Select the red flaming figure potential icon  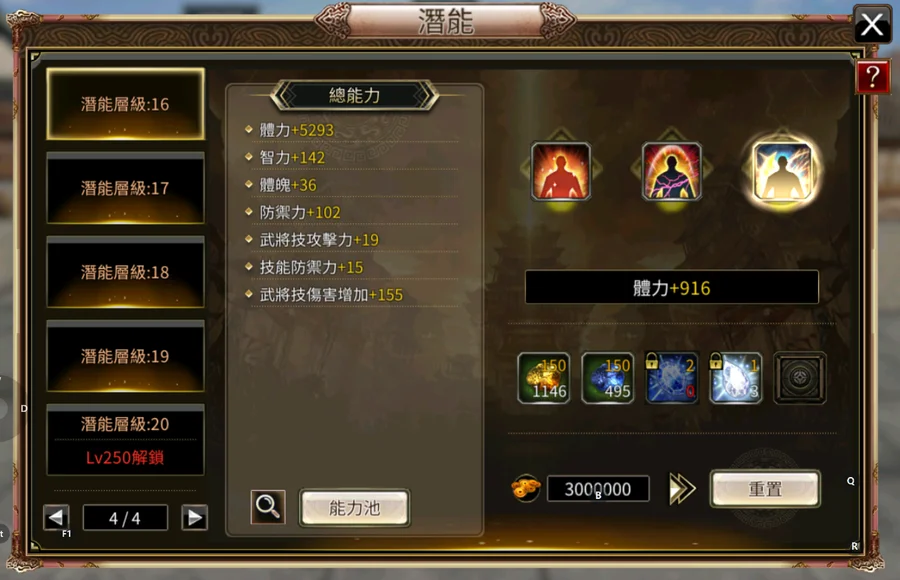[x=561, y=171]
